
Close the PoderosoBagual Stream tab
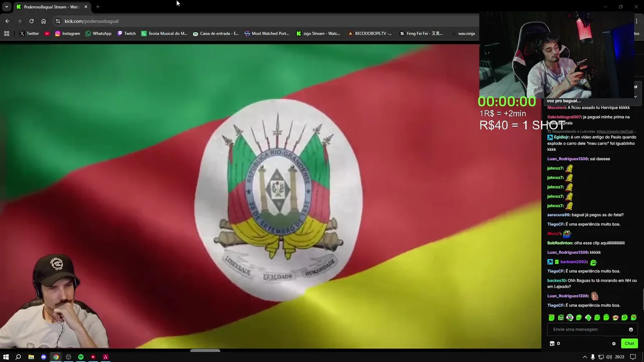tap(86, 7)
